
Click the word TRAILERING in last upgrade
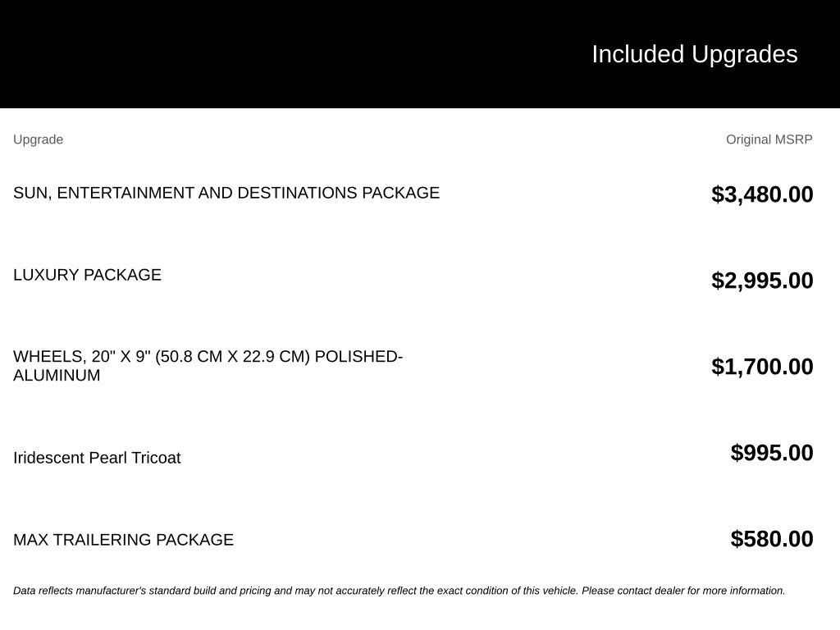102,540
